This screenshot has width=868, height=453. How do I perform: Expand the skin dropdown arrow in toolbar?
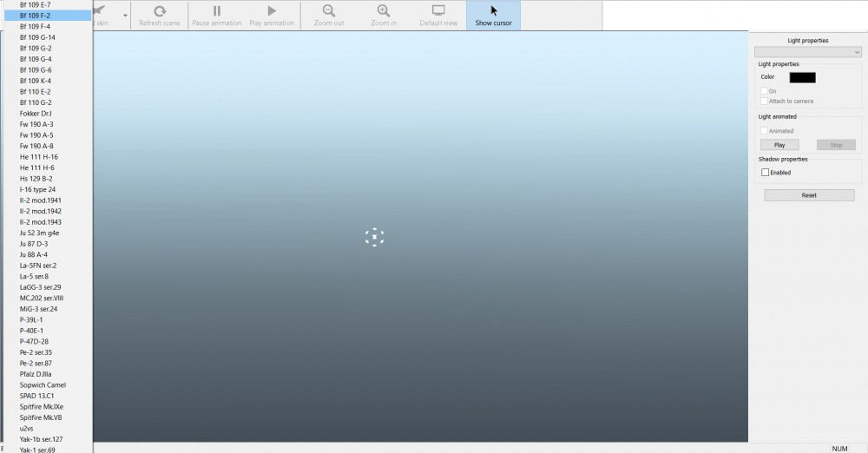point(125,16)
